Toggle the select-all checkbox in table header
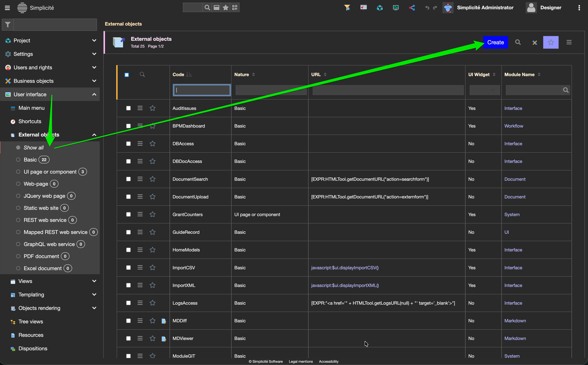 click(x=127, y=75)
